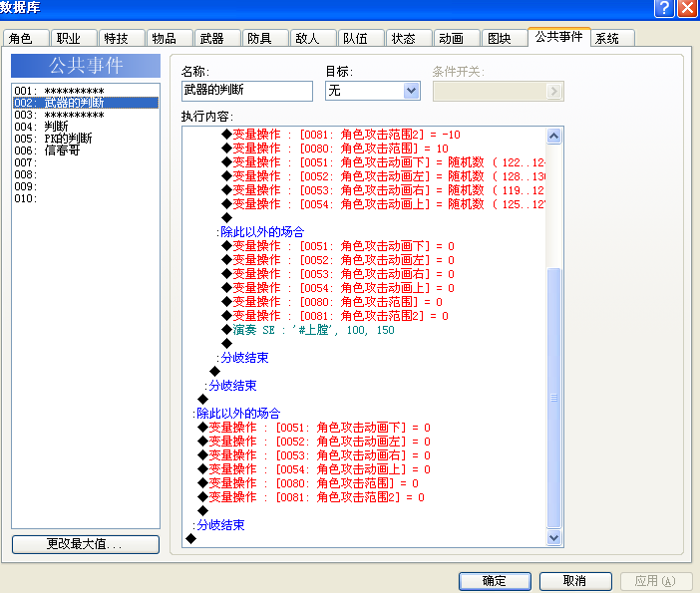
Task: Close the 数据库 window
Action: tap(687, 8)
